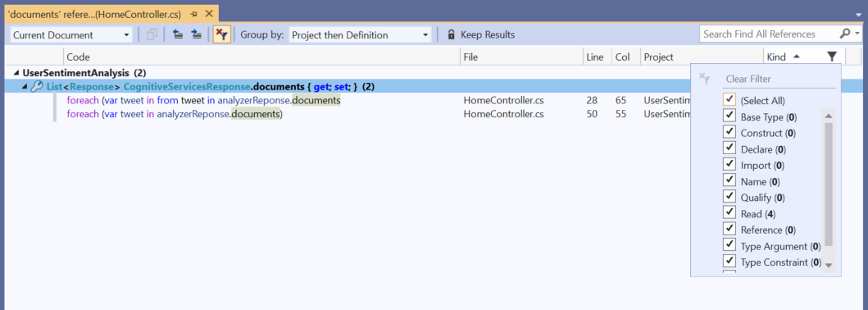Viewport: 868px width, 310px height.
Task: Uncheck the Construct filter
Action: pos(729,132)
